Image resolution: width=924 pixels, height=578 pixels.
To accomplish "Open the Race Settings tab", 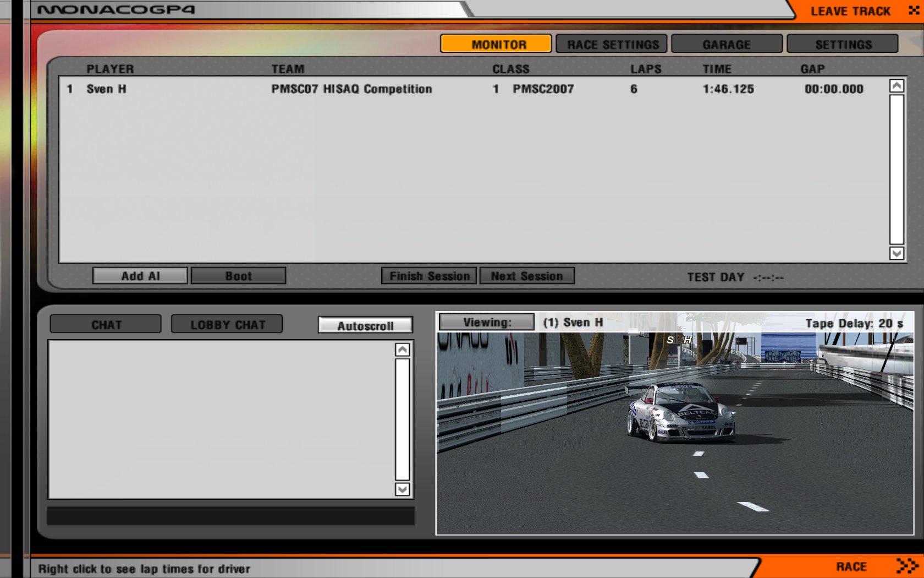I will (612, 44).
